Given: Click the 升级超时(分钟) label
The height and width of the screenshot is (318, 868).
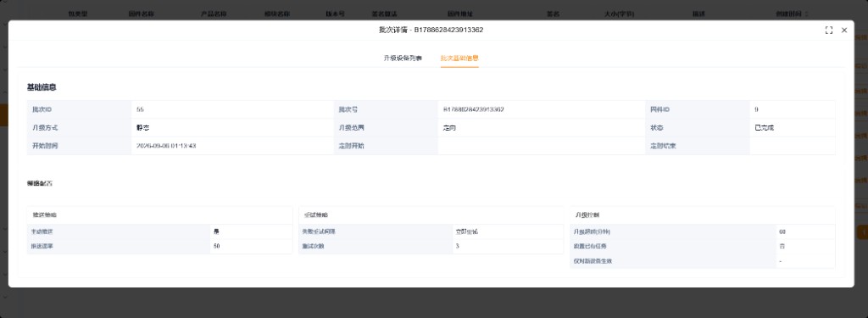Looking at the screenshot, I should pos(593,232).
